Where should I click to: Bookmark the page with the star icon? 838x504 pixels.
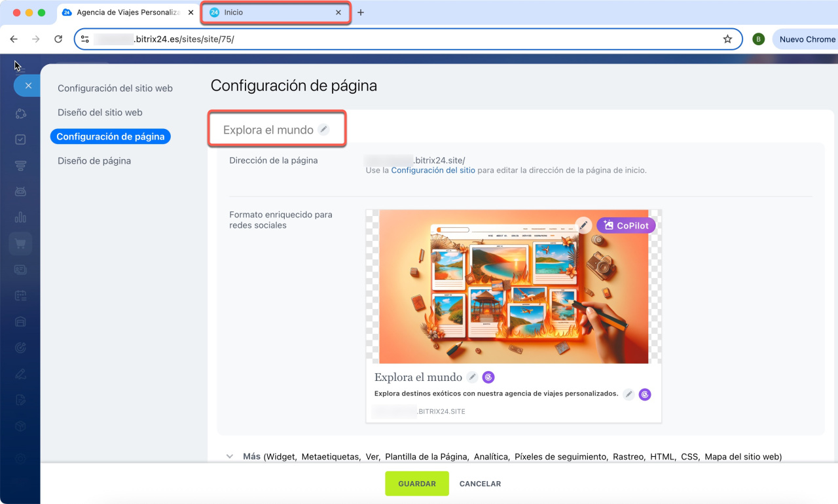pyautogui.click(x=727, y=39)
